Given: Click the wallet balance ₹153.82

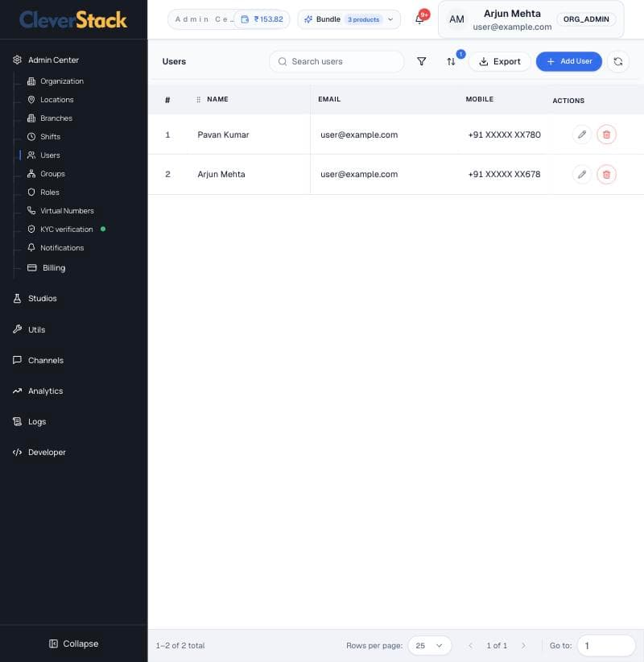Looking at the screenshot, I should tap(262, 19).
